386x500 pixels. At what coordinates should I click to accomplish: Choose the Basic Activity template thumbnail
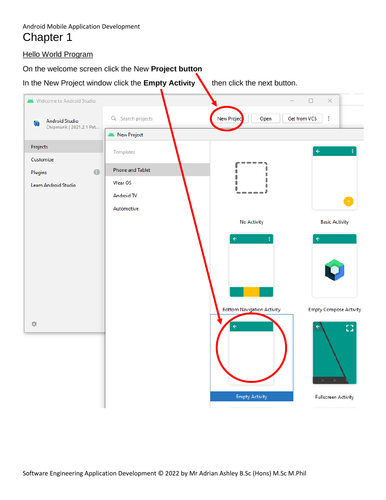click(x=334, y=178)
